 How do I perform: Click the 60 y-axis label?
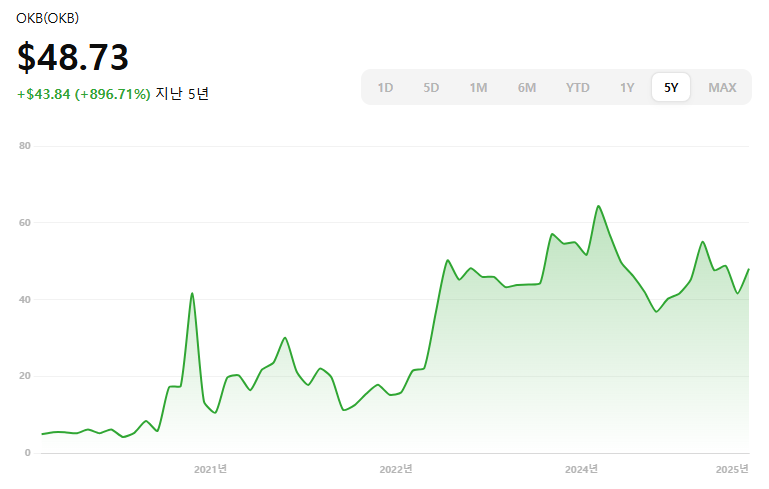coord(25,223)
